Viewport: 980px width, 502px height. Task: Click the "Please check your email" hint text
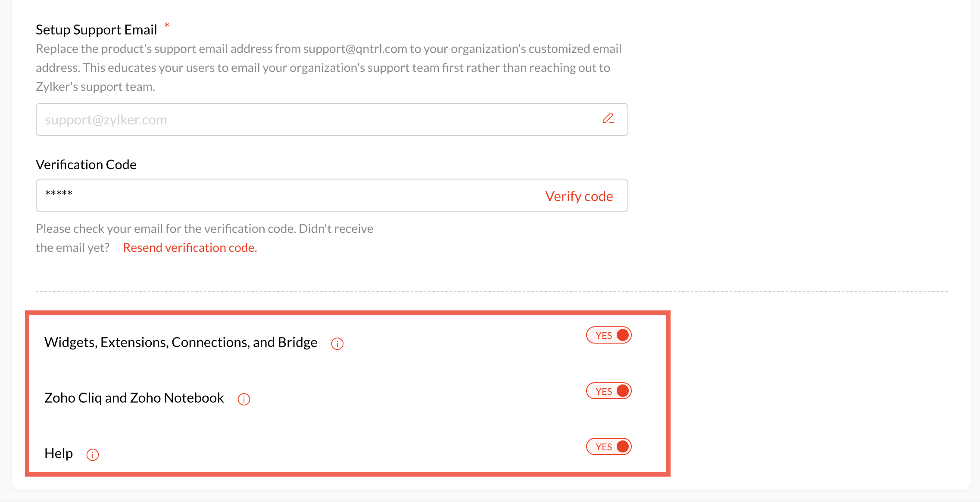coord(204,229)
